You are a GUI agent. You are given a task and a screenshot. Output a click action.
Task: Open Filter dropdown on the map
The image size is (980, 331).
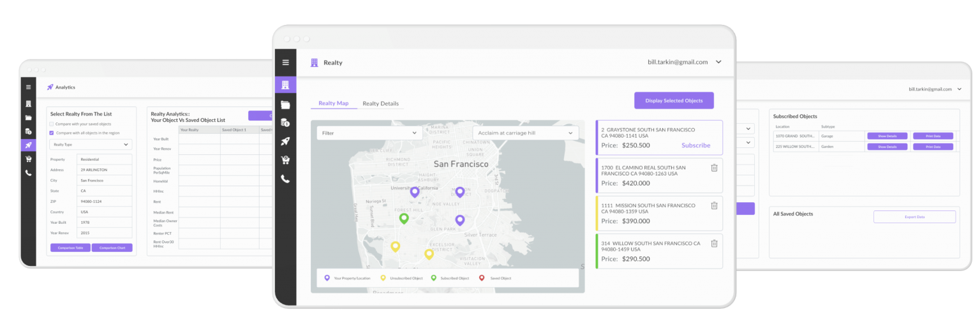[369, 133]
